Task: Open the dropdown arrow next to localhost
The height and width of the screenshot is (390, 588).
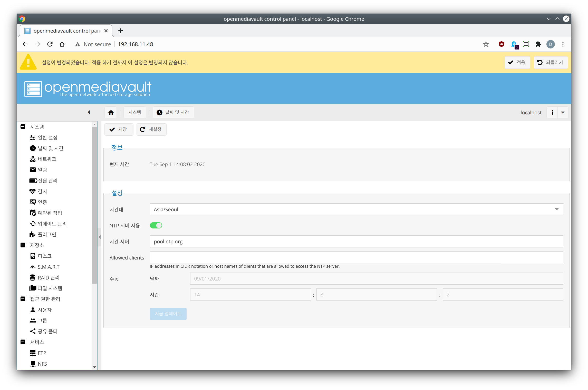Action: click(563, 113)
